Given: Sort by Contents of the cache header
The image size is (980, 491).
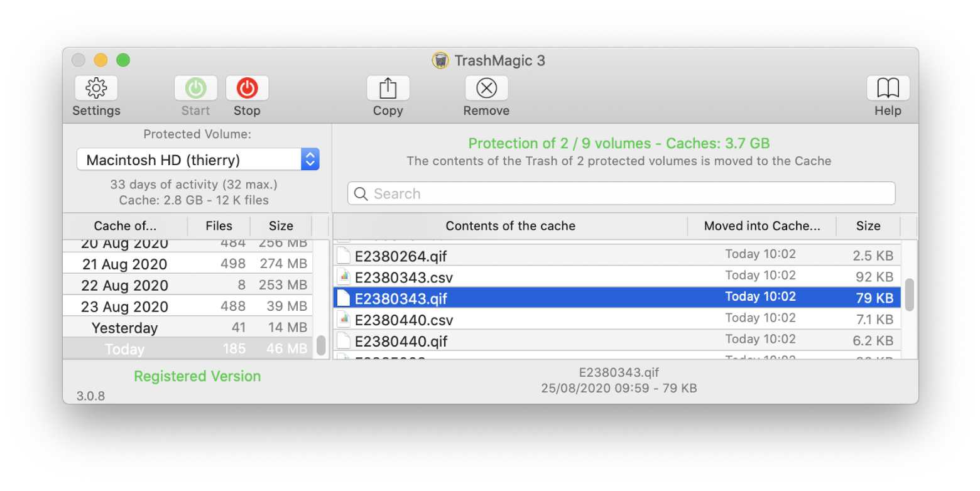Looking at the screenshot, I should (510, 226).
